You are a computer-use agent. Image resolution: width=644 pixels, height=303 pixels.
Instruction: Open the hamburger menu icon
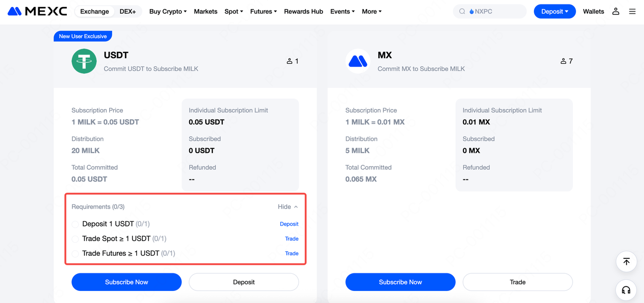[632, 11]
